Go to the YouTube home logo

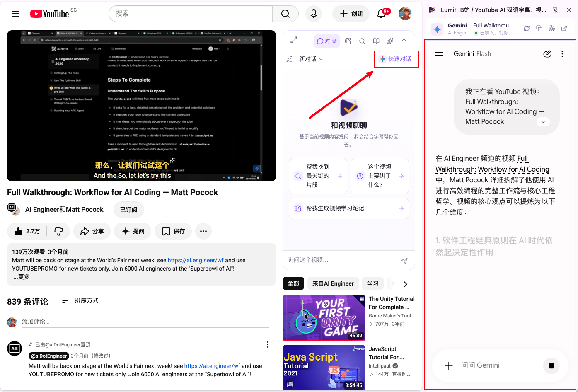49,14
